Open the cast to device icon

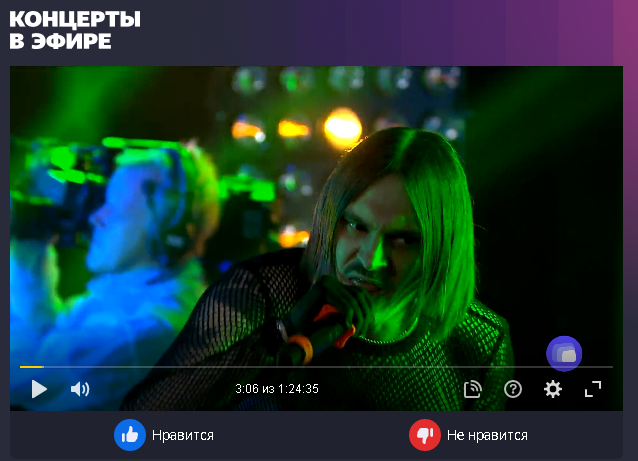pyautogui.click(x=473, y=389)
